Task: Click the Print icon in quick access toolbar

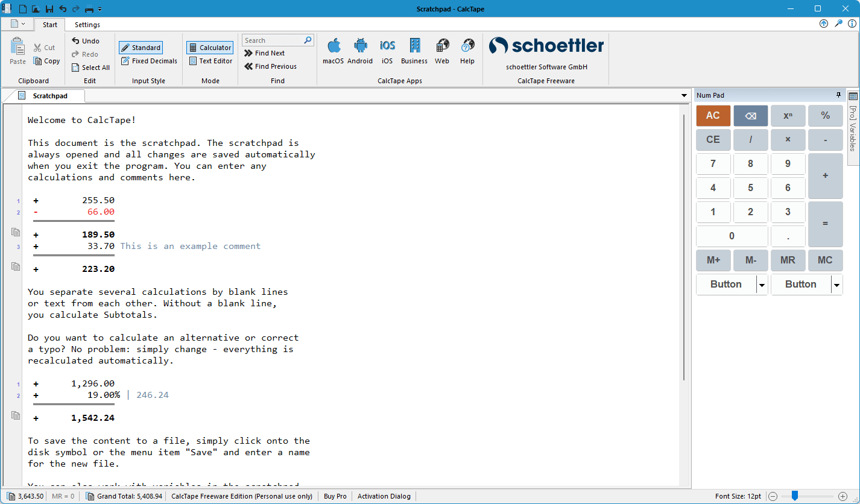Action: 89,9
